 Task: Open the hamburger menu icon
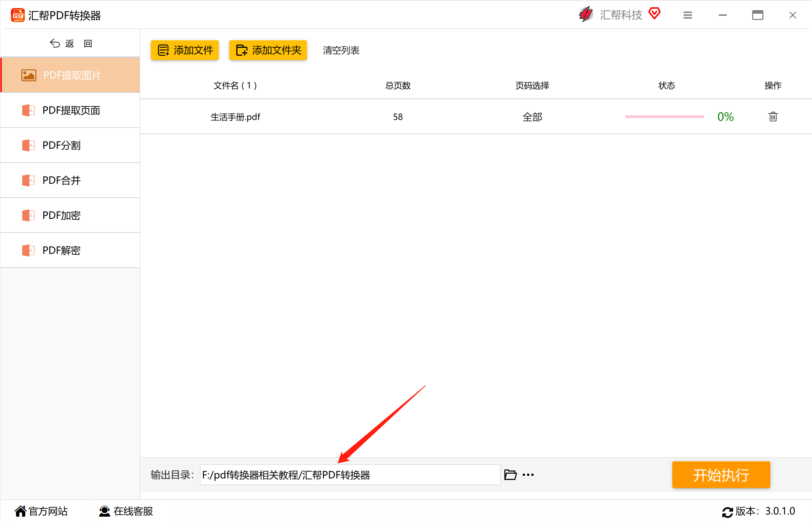688,15
